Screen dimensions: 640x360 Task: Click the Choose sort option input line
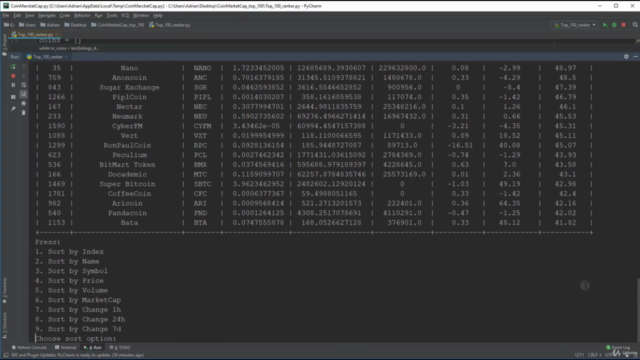pyautogui.click(x=76, y=339)
